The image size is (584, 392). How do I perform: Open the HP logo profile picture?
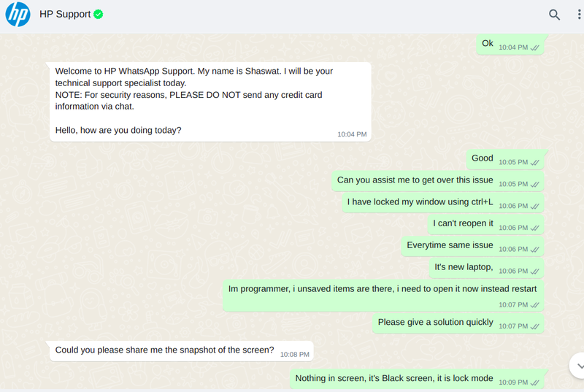point(18,14)
